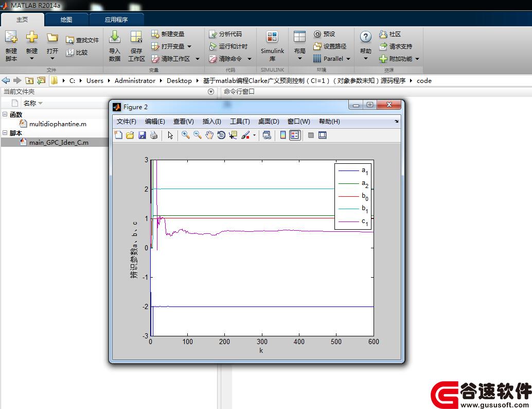Open 编辑(E) menu in Figure 2
This screenshot has height=409, width=532.
155,121
